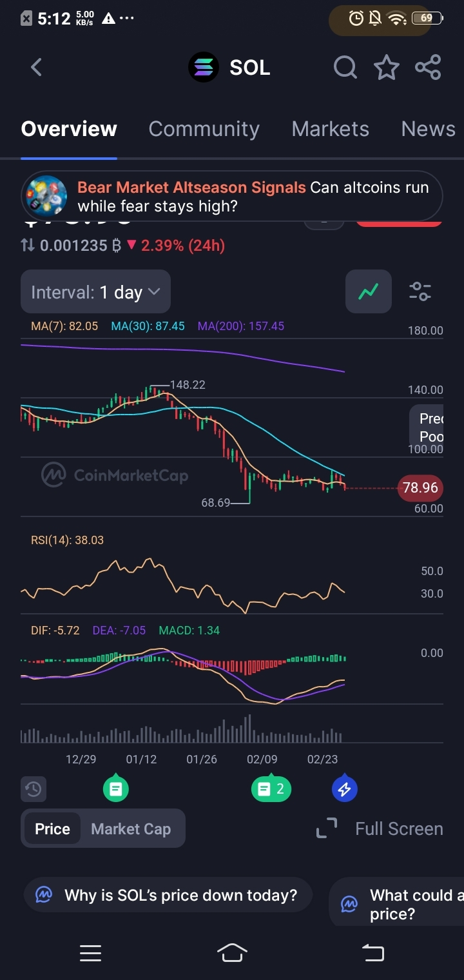This screenshot has width=464, height=980.
Task: Switch to the Overview tab
Action: pos(69,129)
